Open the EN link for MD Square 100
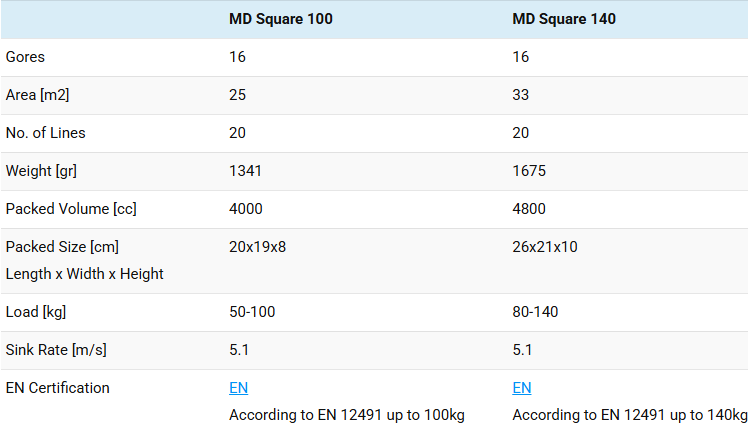748x431 pixels. click(x=238, y=388)
